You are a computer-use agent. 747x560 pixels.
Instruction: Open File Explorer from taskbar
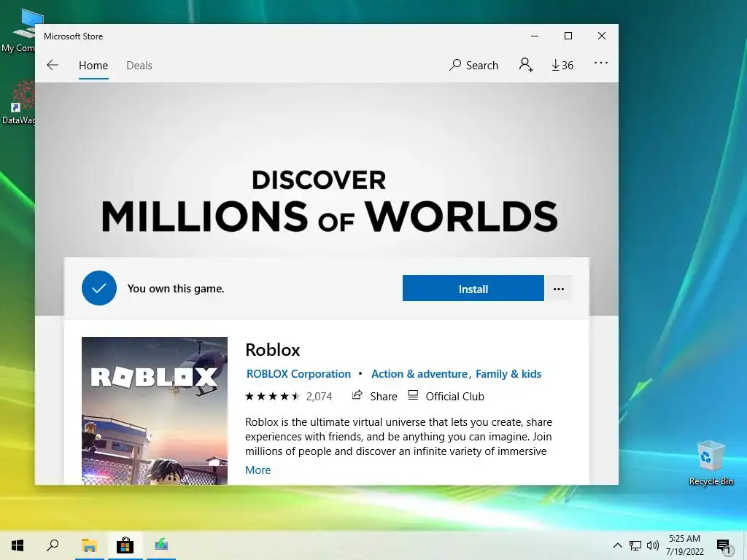[x=89, y=545]
